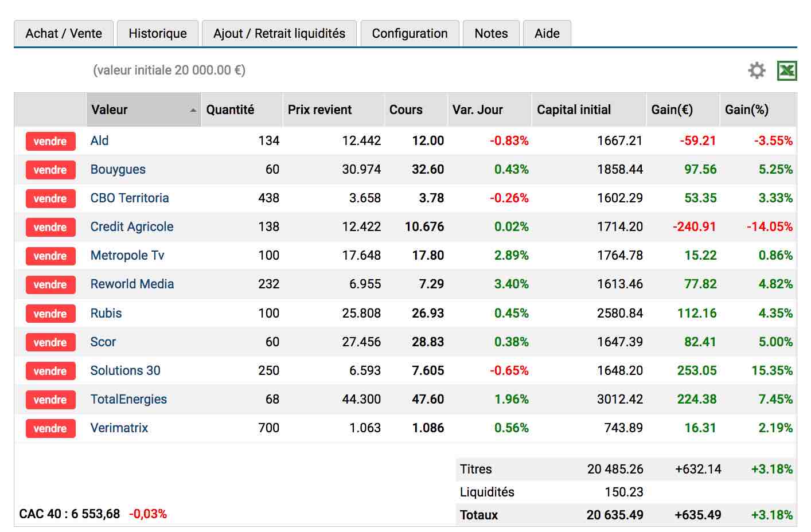Sort by Var. Jour column header
The image size is (811, 532).
pyautogui.click(x=489, y=109)
